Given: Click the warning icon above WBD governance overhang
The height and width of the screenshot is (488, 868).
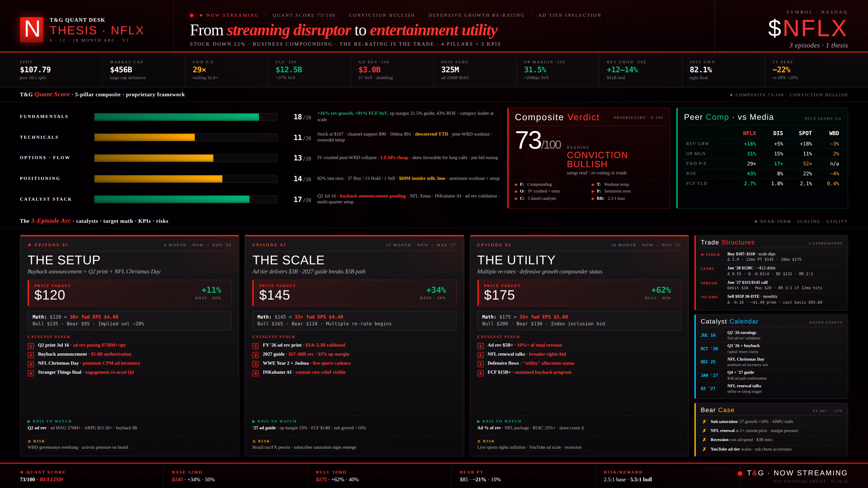Looking at the screenshot, I should pyautogui.click(x=29, y=441).
